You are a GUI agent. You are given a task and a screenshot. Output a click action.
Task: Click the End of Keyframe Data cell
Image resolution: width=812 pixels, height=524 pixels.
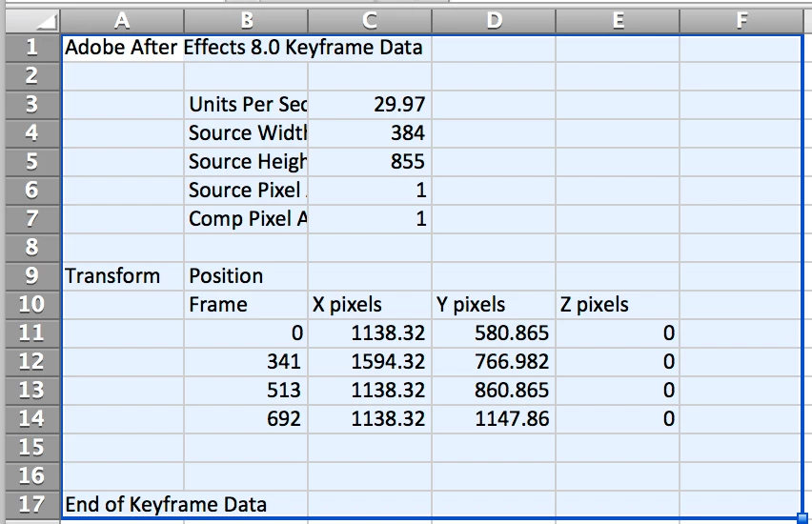pos(122,504)
